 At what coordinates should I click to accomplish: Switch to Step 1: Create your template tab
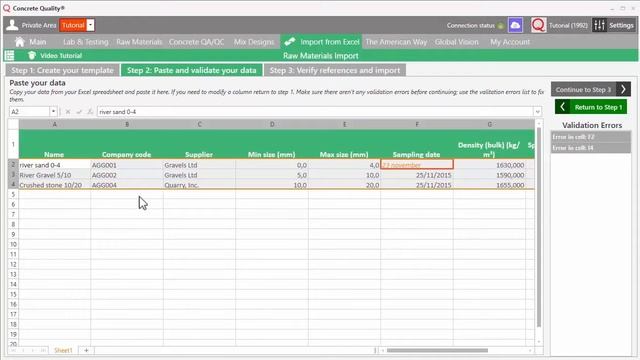tap(62, 70)
